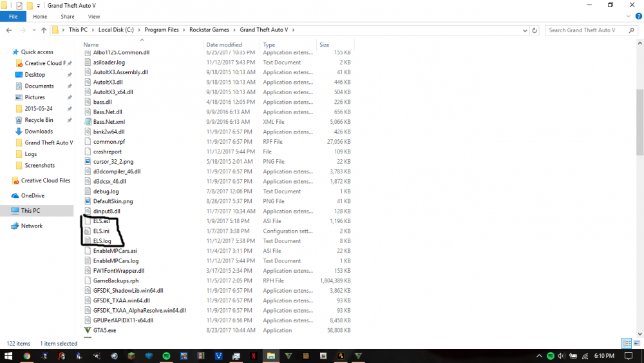Open the 2015-05-24 folder in Quick access
Viewport: 644px width, 363px height.
(x=38, y=108)
